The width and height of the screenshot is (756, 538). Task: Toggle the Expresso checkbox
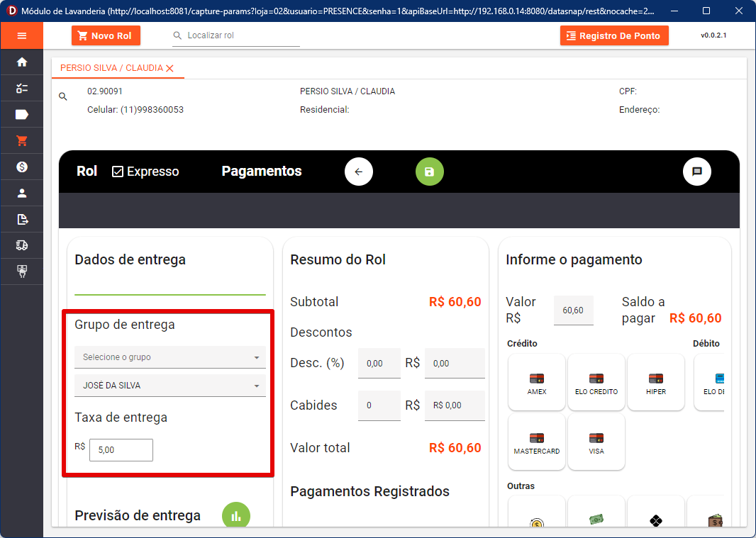(118, 172)
